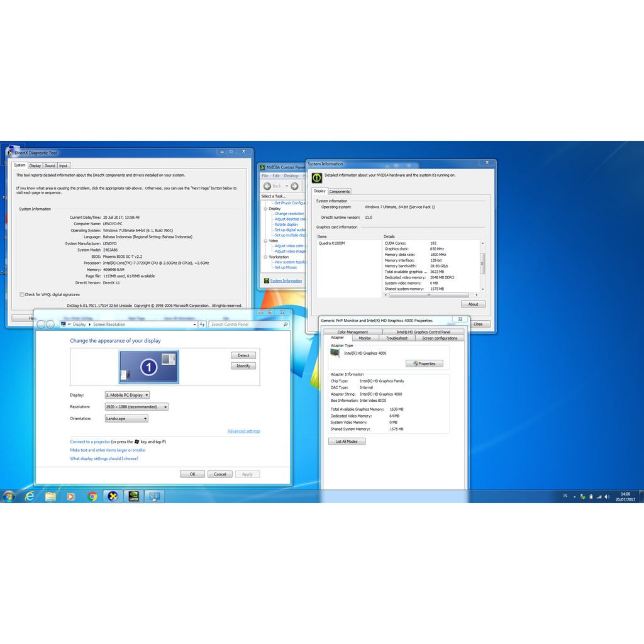644x644 pixels.
Task: Open the Display selection dropdown
Action: [x=127, y=395]
